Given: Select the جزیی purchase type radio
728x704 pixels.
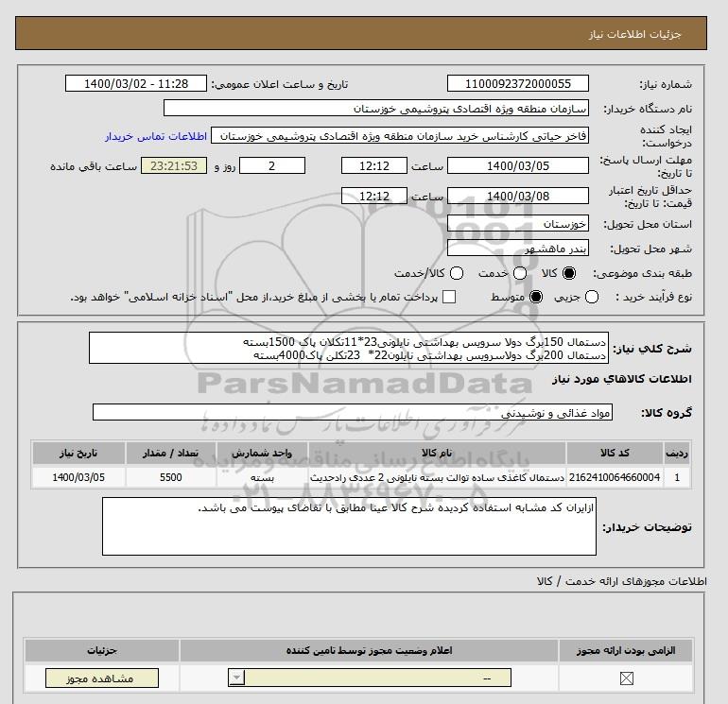Looking at the screenshot, I should point(592,297).
